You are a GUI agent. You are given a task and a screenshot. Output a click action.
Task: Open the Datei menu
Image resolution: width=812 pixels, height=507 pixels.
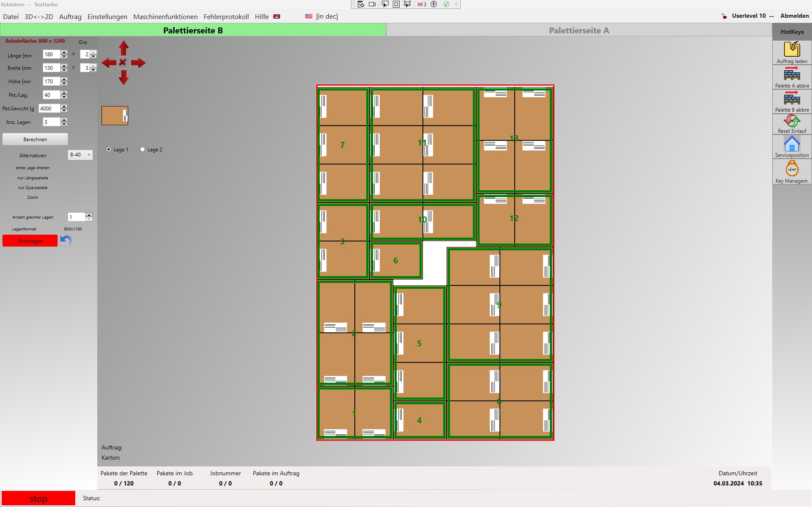[x=11, y=16]
